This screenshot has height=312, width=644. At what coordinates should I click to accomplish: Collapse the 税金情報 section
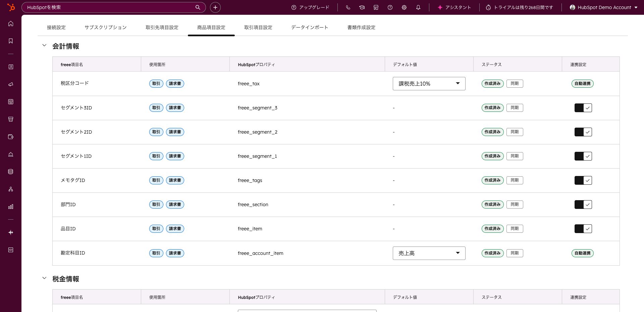pyautogui.click(x=44, y=278)
